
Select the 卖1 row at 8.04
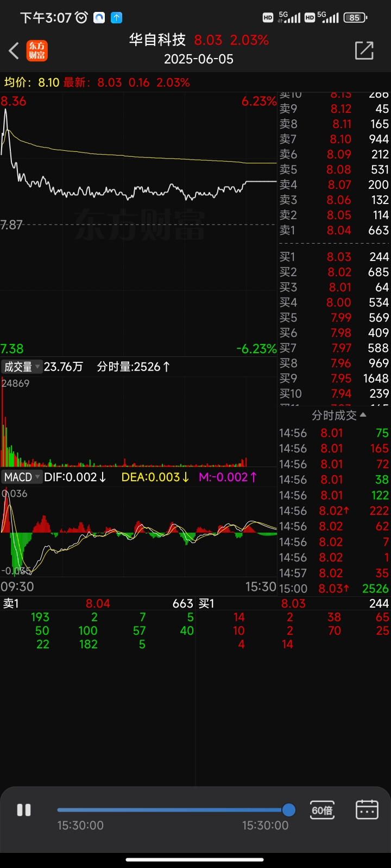[x=334, y=230]
